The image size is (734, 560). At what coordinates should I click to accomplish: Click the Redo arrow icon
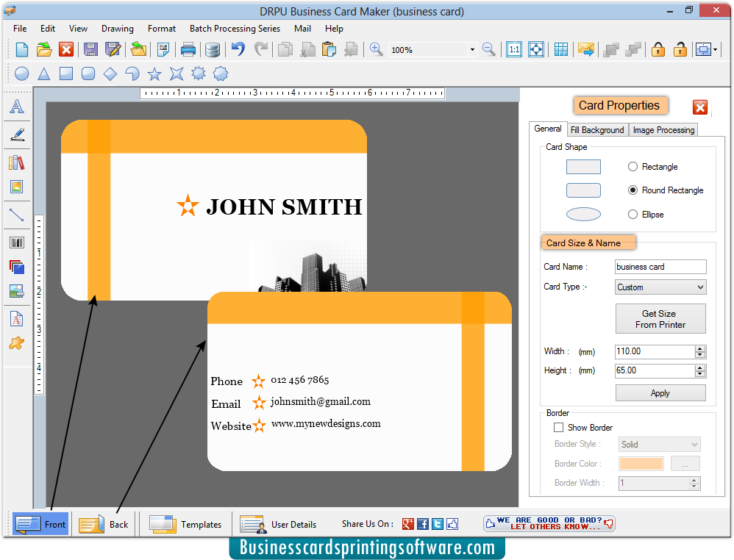261,49
